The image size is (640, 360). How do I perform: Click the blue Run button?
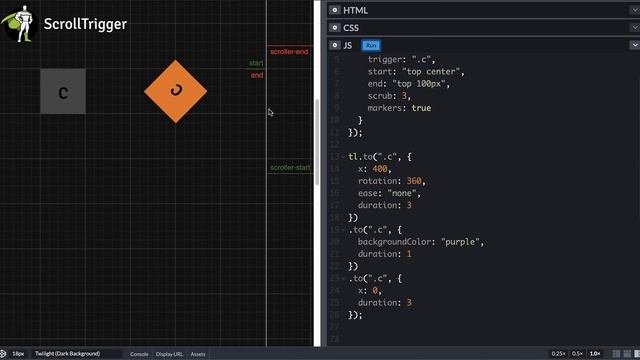pyautogui.click(x=371, y=45)
